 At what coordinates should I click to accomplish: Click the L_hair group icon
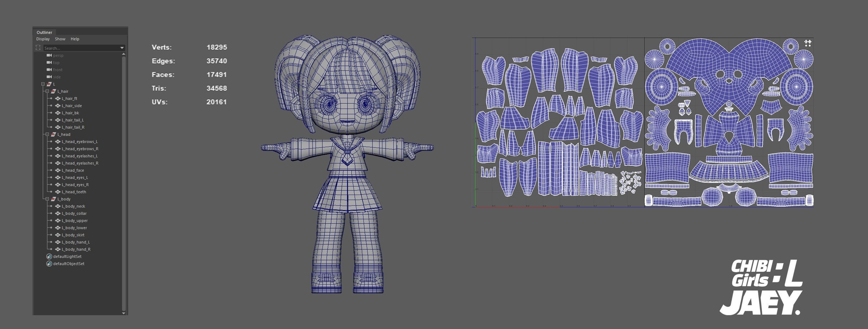(53, 91)
